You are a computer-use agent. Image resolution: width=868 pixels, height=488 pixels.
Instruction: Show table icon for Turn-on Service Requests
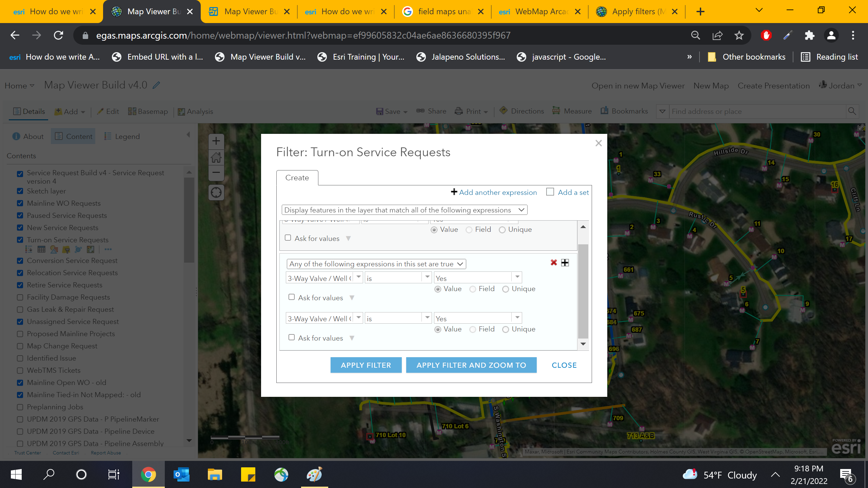coord(41,250)
